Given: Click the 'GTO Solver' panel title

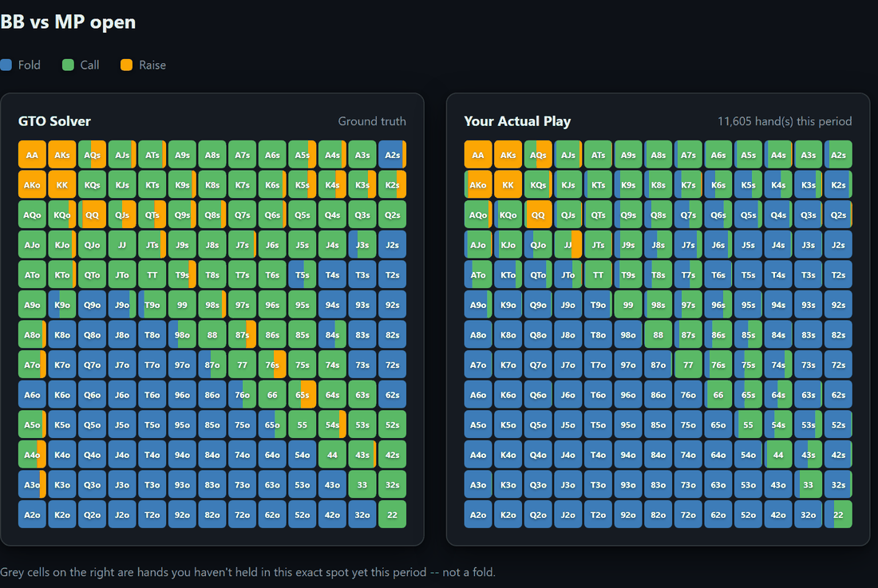Looking at the screenshot, I should click(54, 121).
